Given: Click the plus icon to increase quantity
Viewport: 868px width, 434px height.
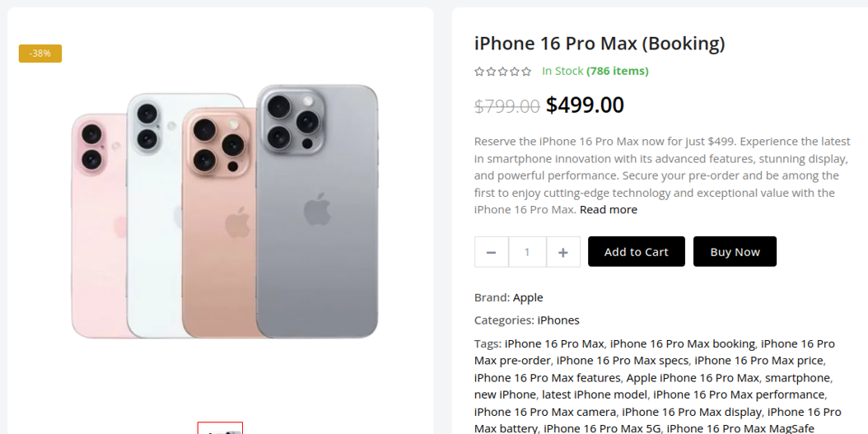Looking at the screenshot, I should click(563, 252).
